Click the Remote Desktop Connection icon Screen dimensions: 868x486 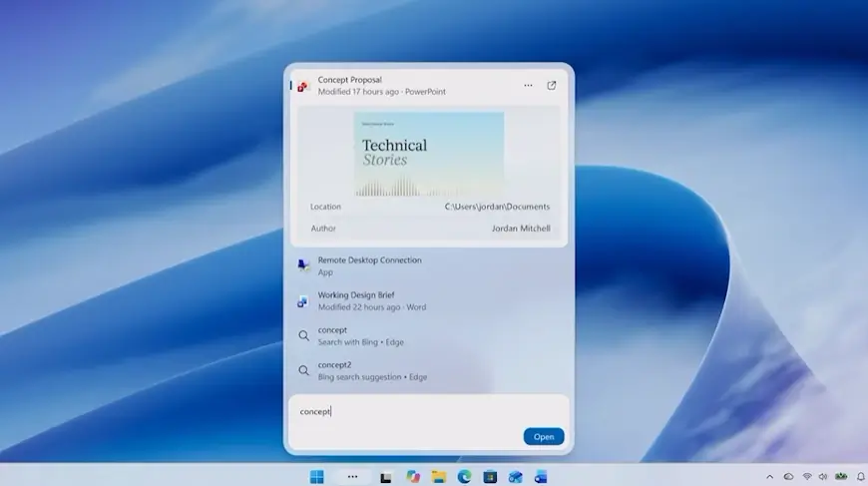303,265
